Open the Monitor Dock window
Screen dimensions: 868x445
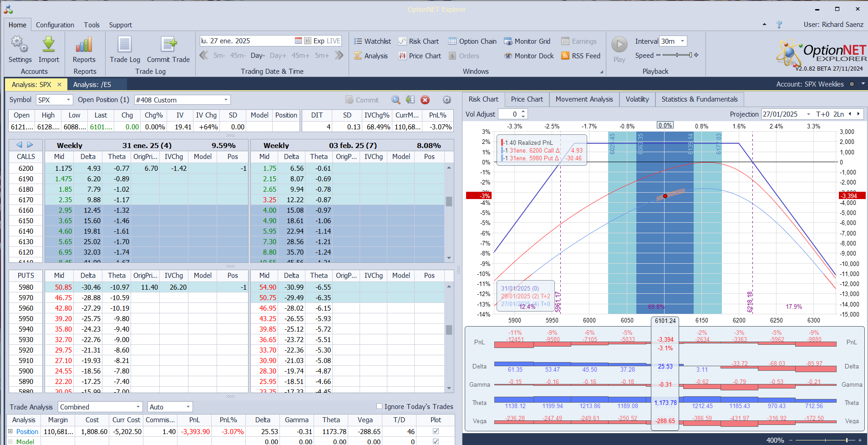pyautogui.click(x=529, y=56)
